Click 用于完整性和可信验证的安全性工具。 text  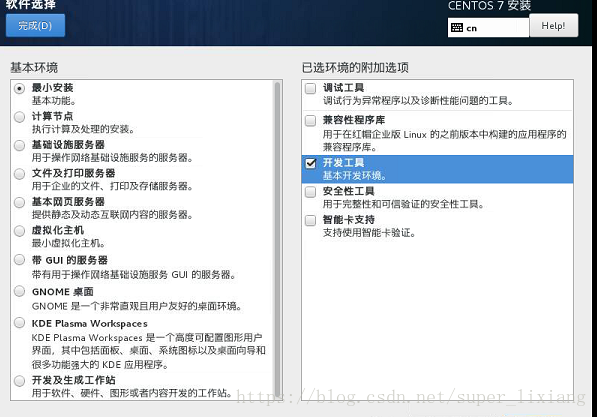coord(403,204)
